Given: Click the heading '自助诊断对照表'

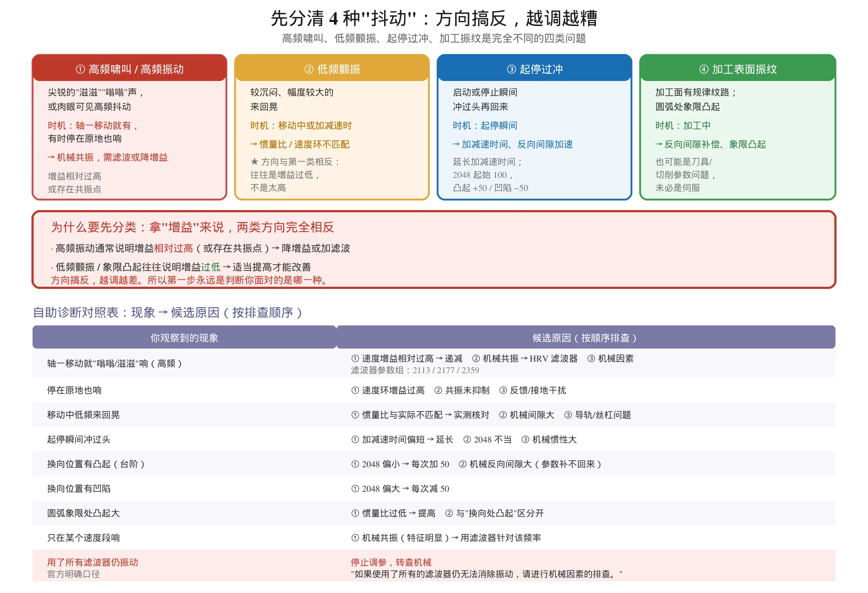Looking at the screenshot, I should [x=76, y=312].
